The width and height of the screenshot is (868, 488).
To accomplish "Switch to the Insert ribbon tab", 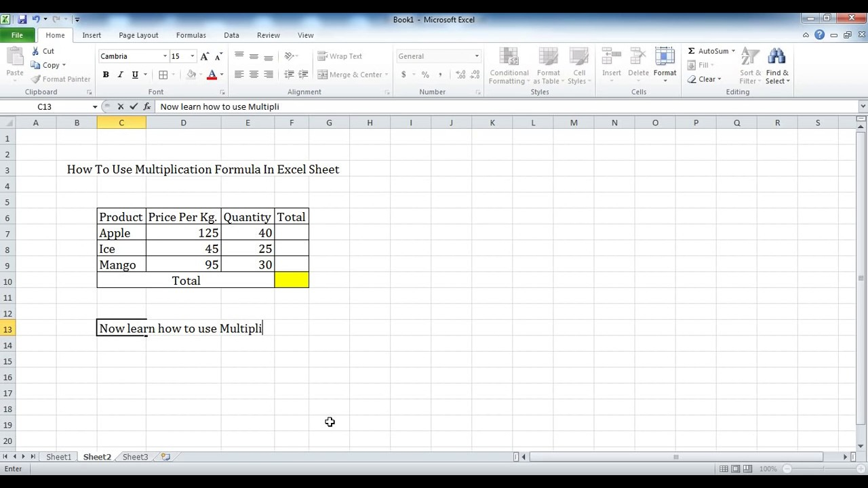I will (92, 35).
